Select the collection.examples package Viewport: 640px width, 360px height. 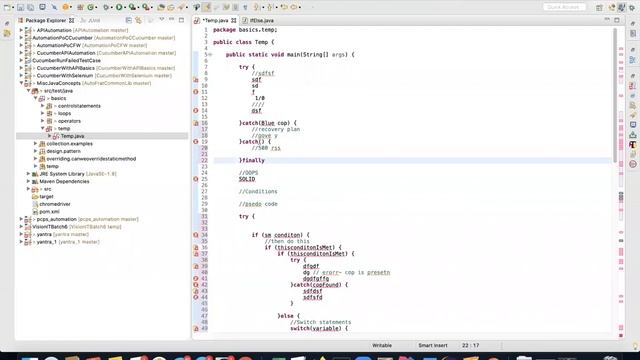click(69, 144)
